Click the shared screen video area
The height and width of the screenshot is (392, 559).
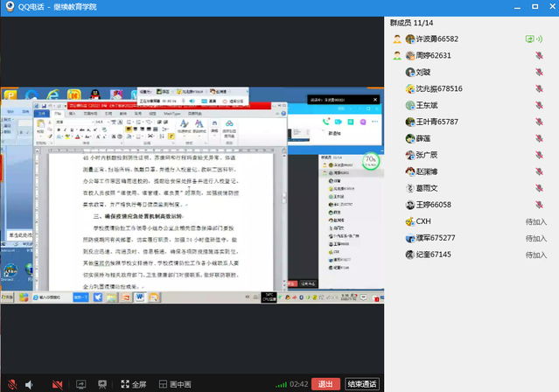click(191, 201)
